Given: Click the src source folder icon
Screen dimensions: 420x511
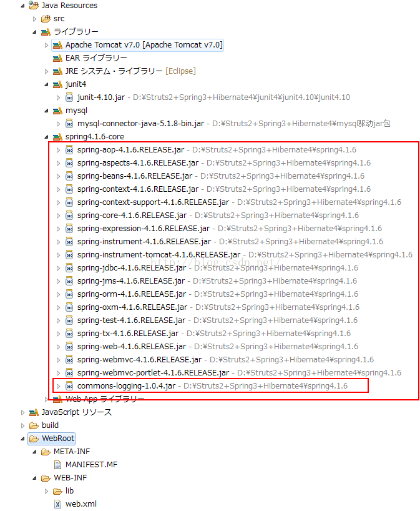Looking at the screenshot, I should tap(46, 19).
